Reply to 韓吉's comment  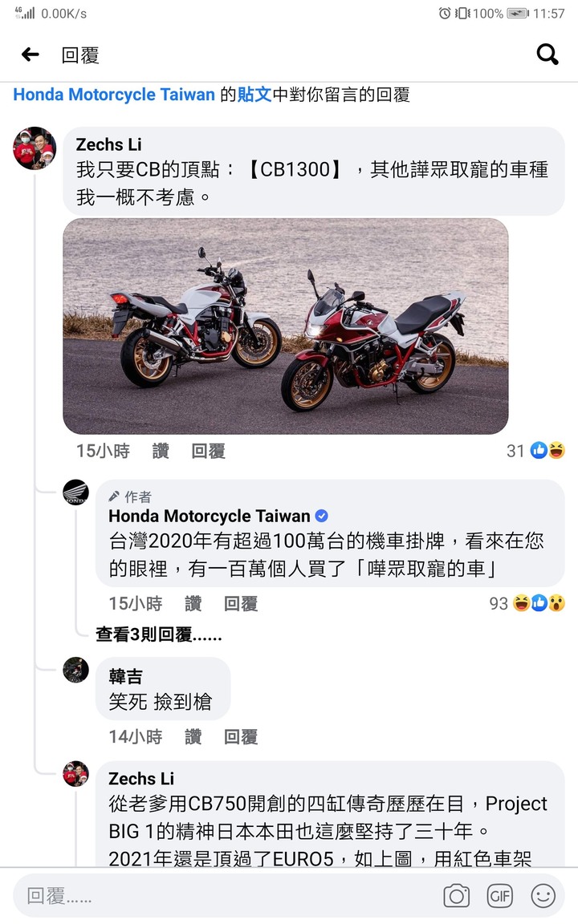tap(241, 736)
